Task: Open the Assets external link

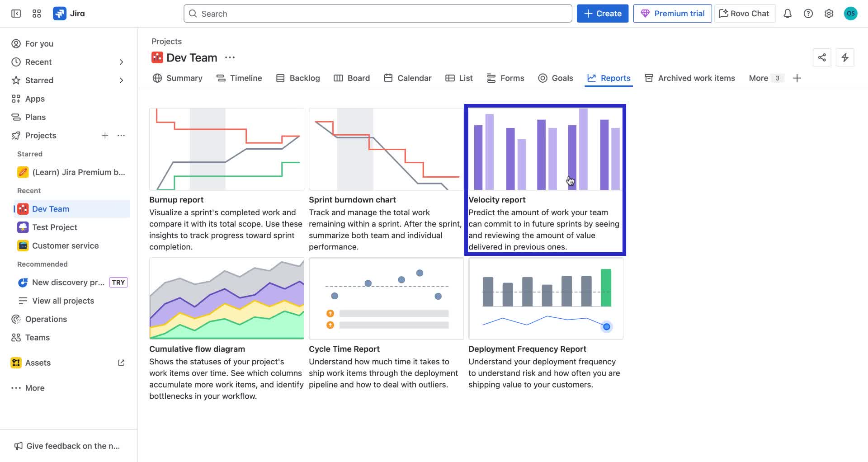Action: [121, 363]
